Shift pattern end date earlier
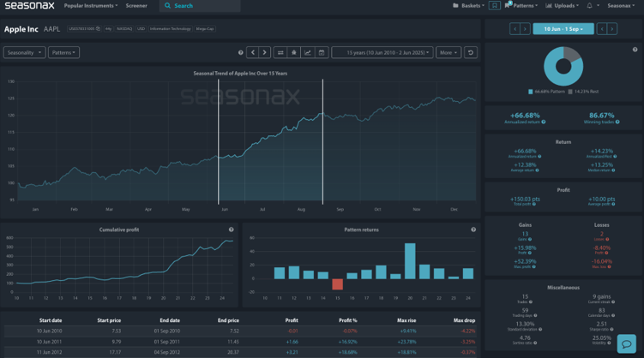Viewport: 644px width, 358px height. click(602, 29)
